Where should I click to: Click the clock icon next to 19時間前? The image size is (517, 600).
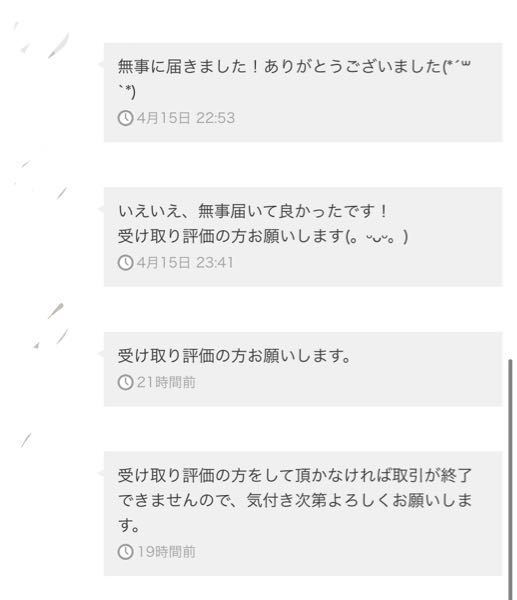[x=125, y=552]
